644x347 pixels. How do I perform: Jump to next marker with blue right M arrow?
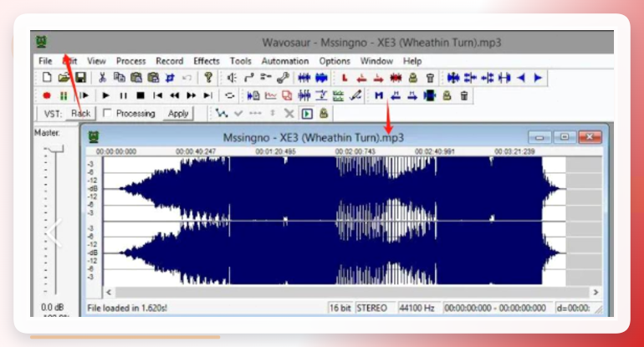pyautogui.click(x=412, y=95)
